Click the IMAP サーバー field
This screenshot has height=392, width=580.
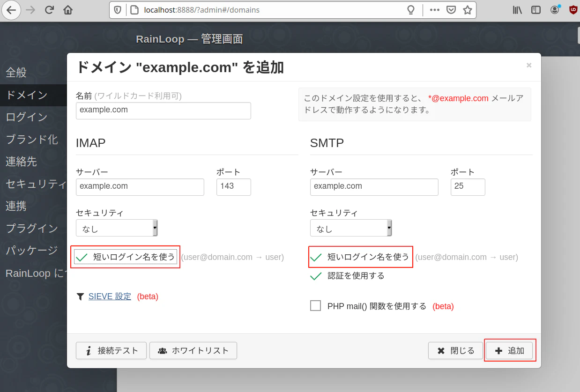pyautogui.click(x=140, y=186)
